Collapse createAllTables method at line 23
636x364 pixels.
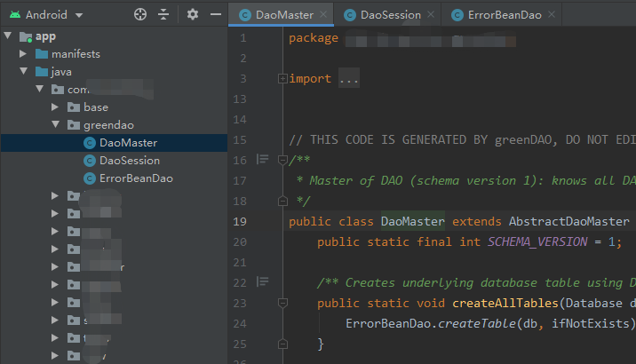[x=282, y=303]
